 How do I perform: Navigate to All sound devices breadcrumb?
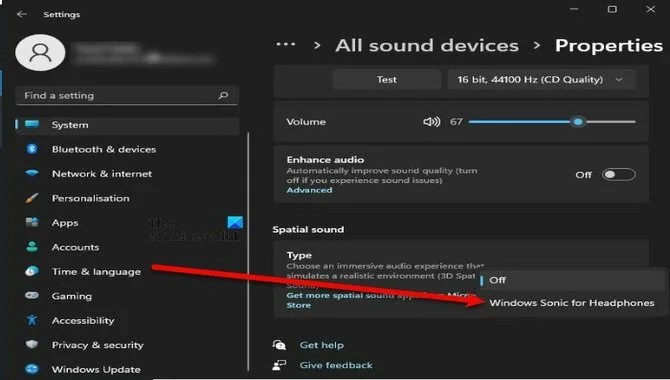click(427, 45)
